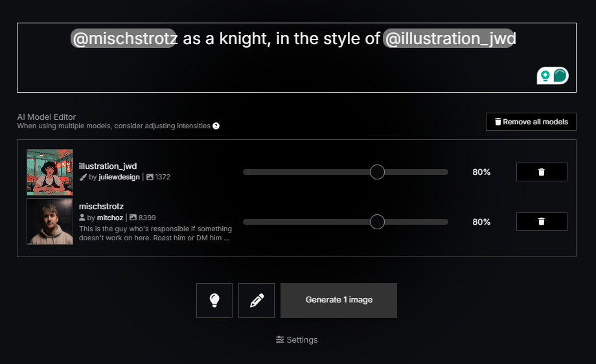Delete the mischstrotz model with its trash icon
Viewport: 596px width, 364px height.
542,222
